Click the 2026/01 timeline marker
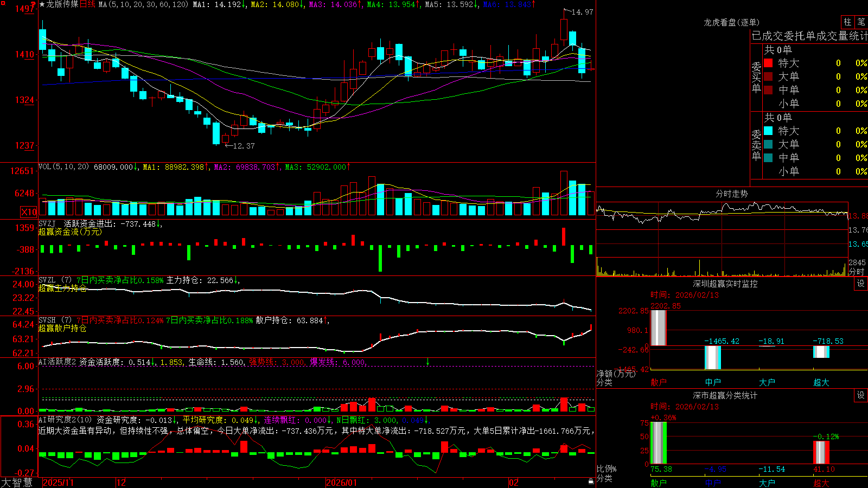This screenshot has height=488, width=868. [342, 483]
